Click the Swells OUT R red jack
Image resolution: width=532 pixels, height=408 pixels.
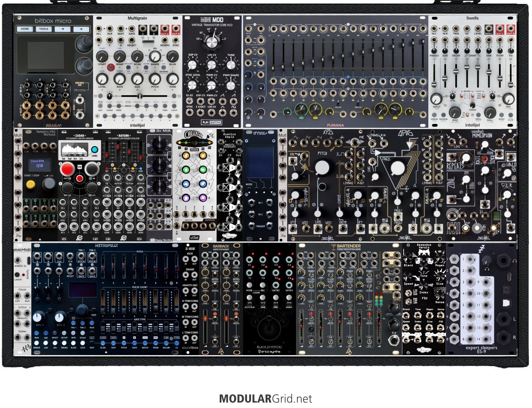pos(511,29)
